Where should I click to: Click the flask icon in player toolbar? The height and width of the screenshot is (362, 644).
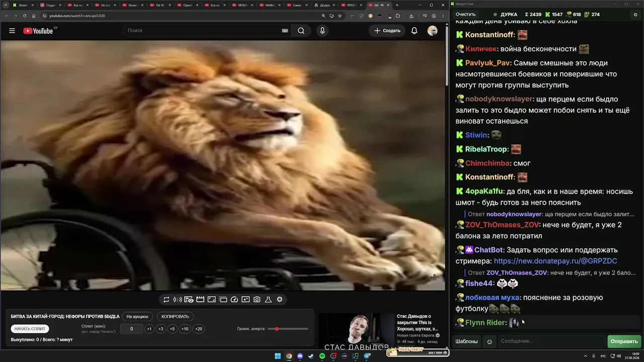[268, 300]
